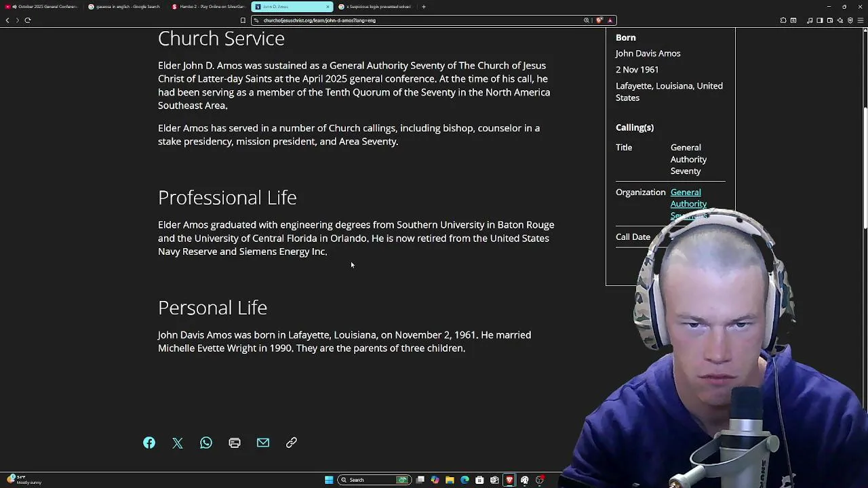The width and height of the screenshot is (868, 488).
Task: Open Windows Start menu
Action: (x=329, y=480)
